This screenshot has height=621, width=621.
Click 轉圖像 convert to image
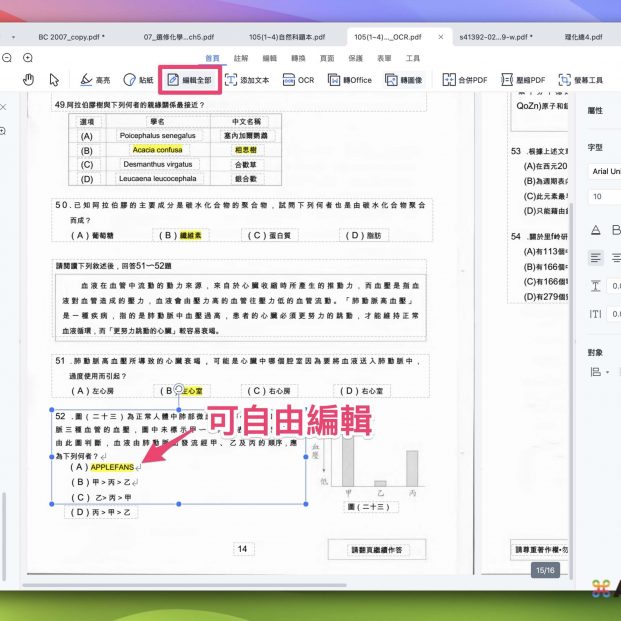[x=405, y=79]
